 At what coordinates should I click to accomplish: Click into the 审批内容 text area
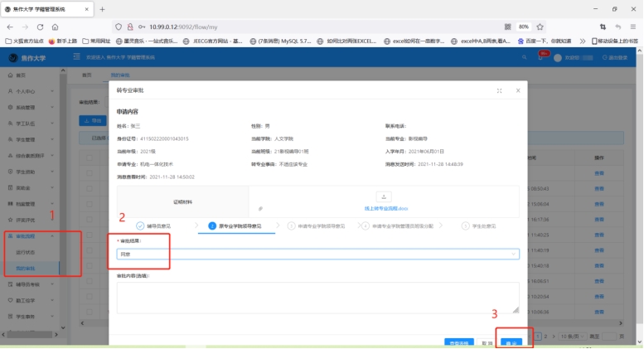(315, 297)
